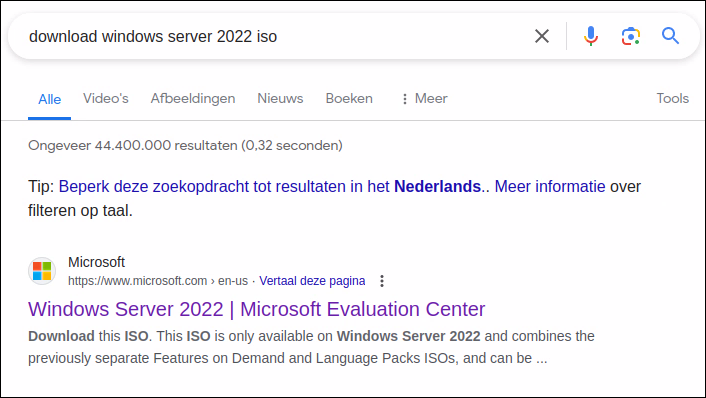Open search by image camera icon

pos(631,36)
